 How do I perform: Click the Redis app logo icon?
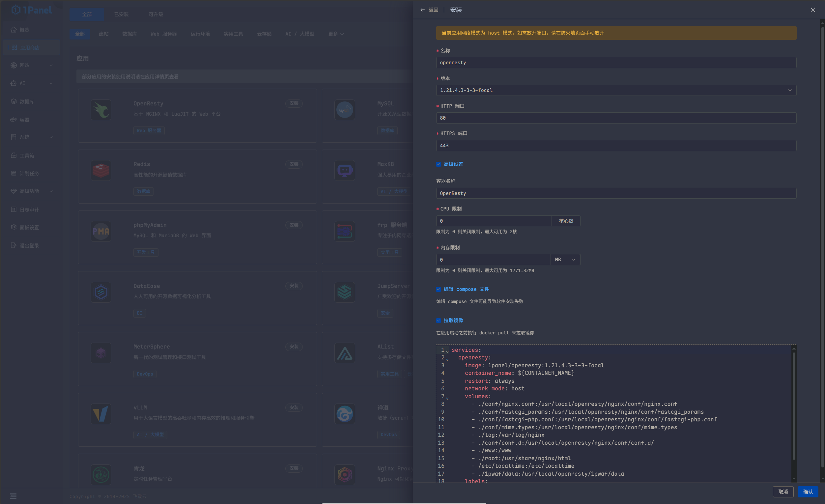click(x=101, y=170)
